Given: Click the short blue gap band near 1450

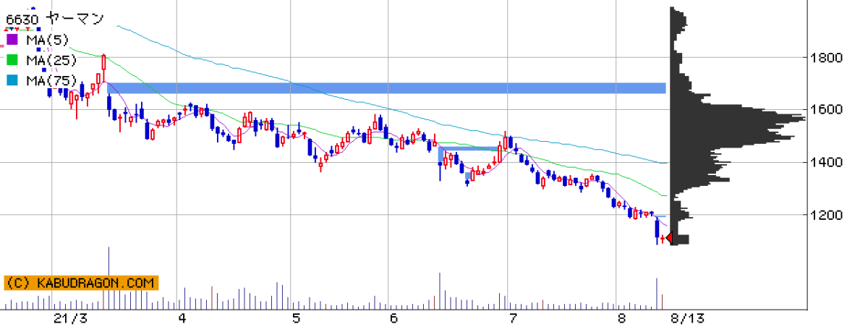Looking at the screenshot, I should pos(469,149).
